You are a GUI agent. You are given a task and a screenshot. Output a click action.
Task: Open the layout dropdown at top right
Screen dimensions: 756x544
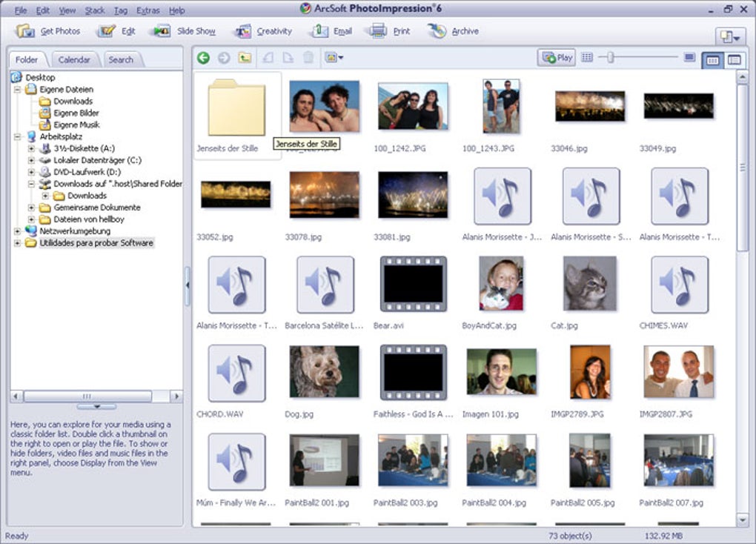[729, 36]
